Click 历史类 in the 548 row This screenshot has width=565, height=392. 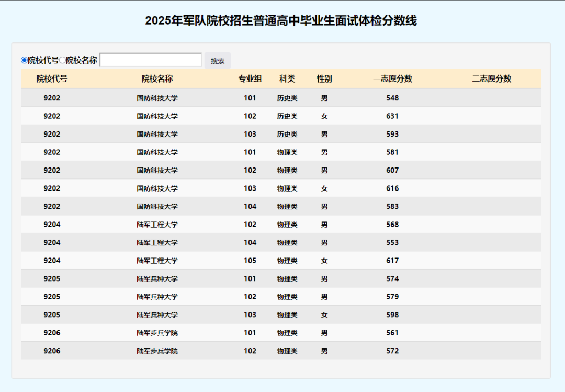[x=287, y=98]
